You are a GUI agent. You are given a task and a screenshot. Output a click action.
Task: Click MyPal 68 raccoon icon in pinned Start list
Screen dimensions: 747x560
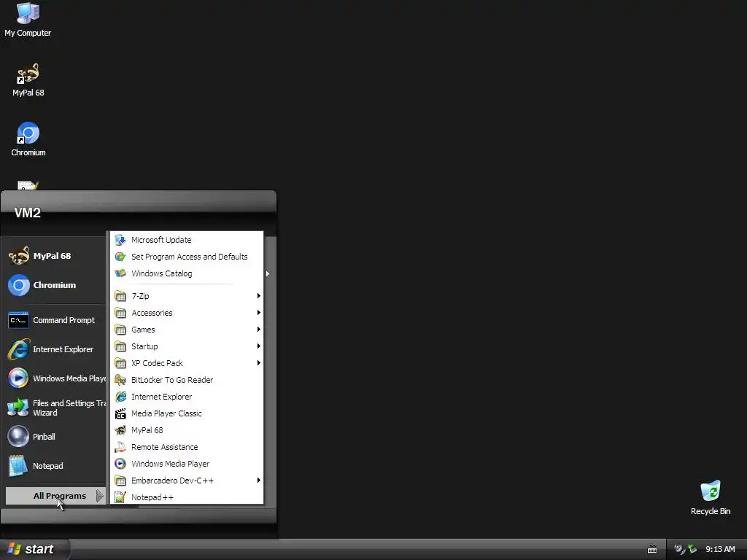coord(18,256)
